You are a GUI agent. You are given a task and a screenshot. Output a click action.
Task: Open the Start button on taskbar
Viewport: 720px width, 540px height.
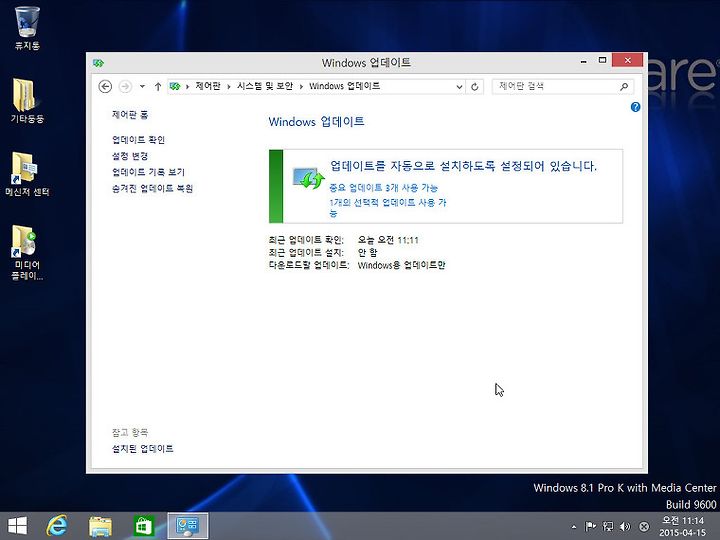tap(17, 526)
